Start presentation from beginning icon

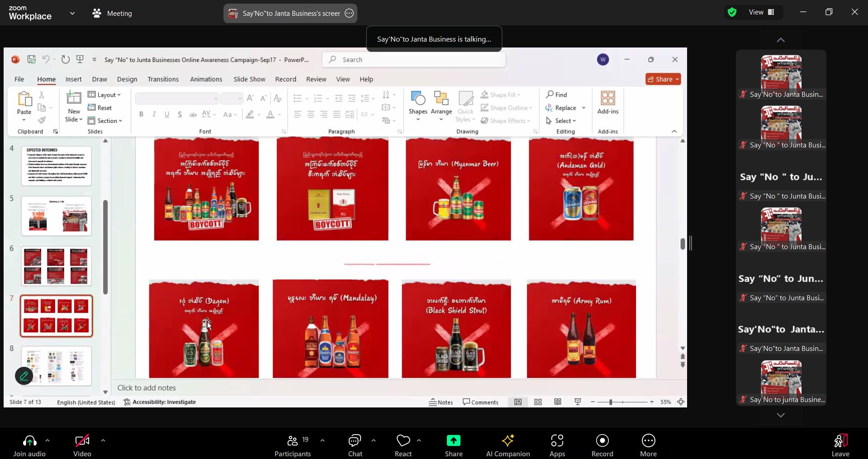(80, 59)
